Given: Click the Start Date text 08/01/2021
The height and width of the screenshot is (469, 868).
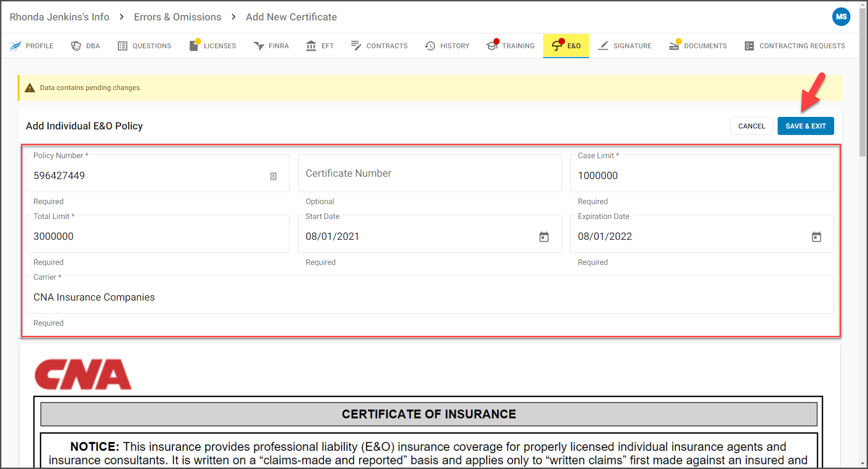Looking at the screenshot, I should pos(333,237).
